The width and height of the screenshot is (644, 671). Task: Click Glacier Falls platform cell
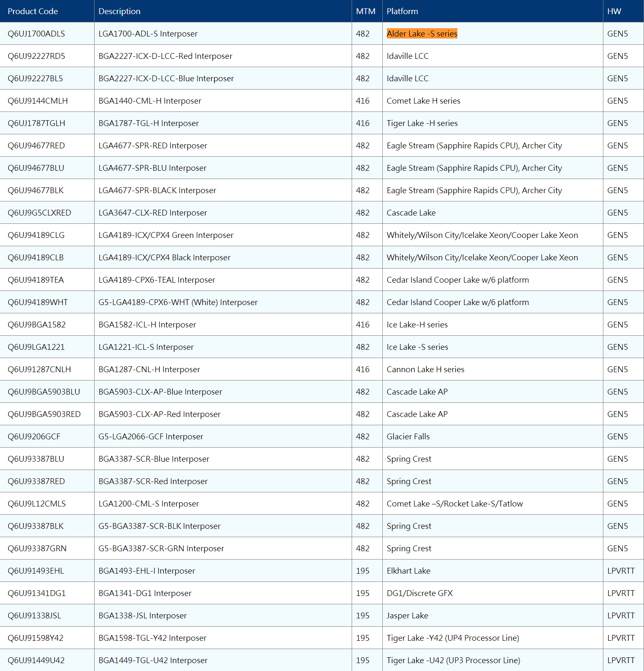[x=408, y=436]
